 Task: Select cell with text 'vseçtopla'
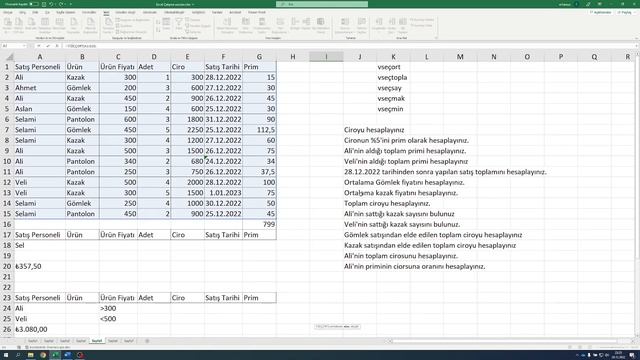click(393, 78)
